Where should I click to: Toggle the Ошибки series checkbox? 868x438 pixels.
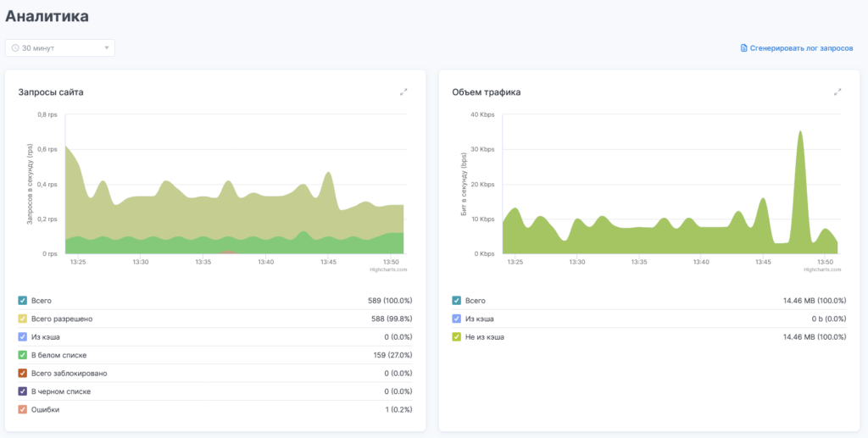tap(23, 409)
